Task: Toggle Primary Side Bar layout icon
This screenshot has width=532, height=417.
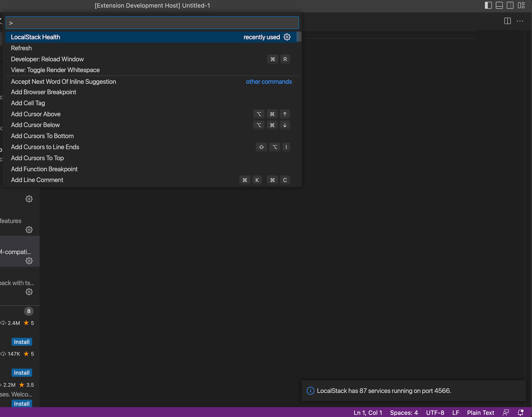Action: pos(488,5)
